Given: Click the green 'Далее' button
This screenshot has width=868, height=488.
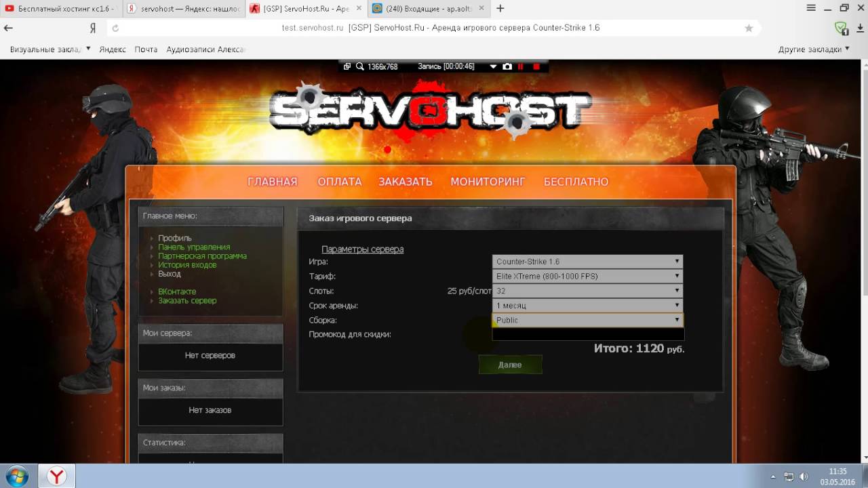Looking at the screenshot, I should [510, 365].
